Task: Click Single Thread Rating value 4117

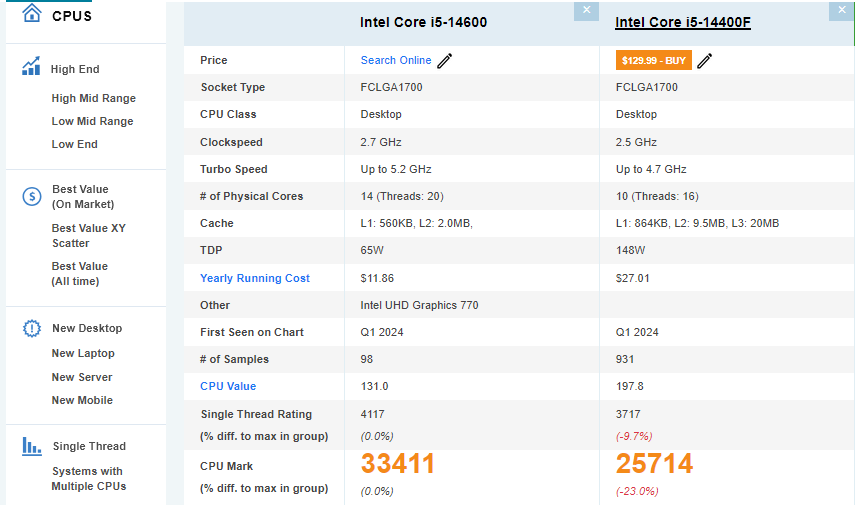Action: (372, 414)
